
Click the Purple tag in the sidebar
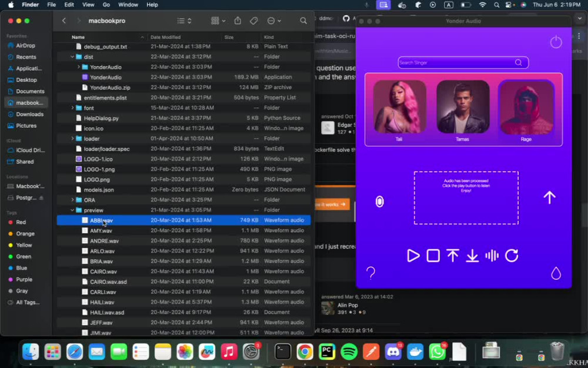click(x=24, y=279)
